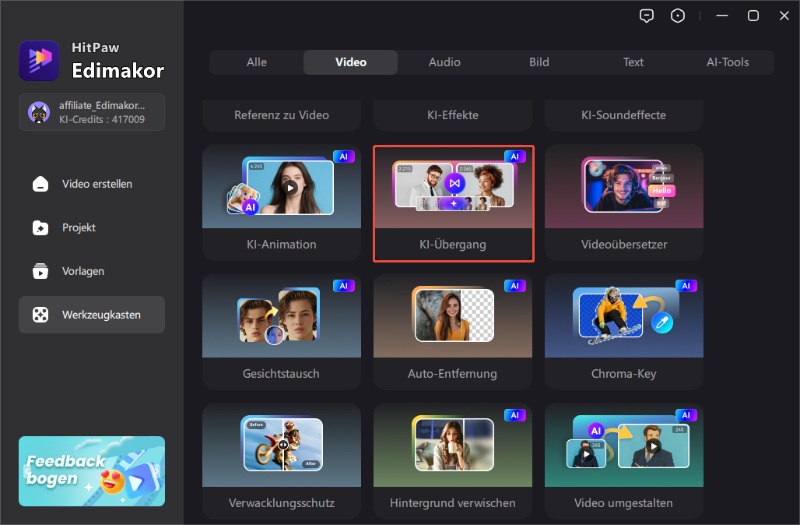Screen dimensions: 800x525
Task: Click the KI-Effekte button
Action: [453, 115]
